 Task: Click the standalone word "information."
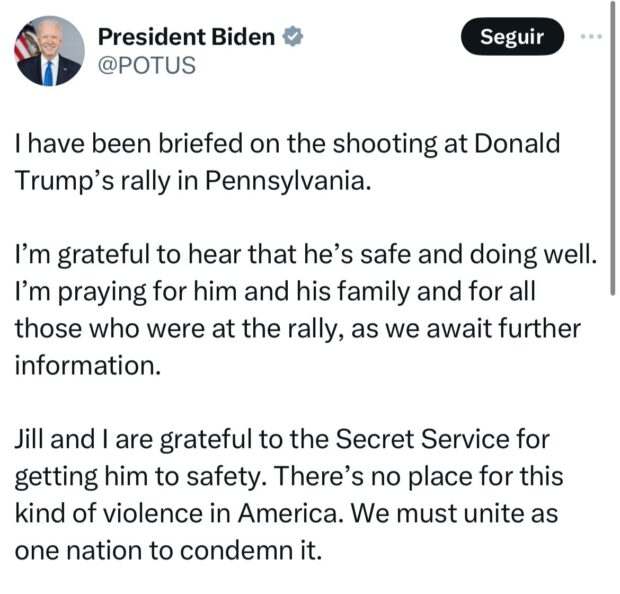point(87,366)
